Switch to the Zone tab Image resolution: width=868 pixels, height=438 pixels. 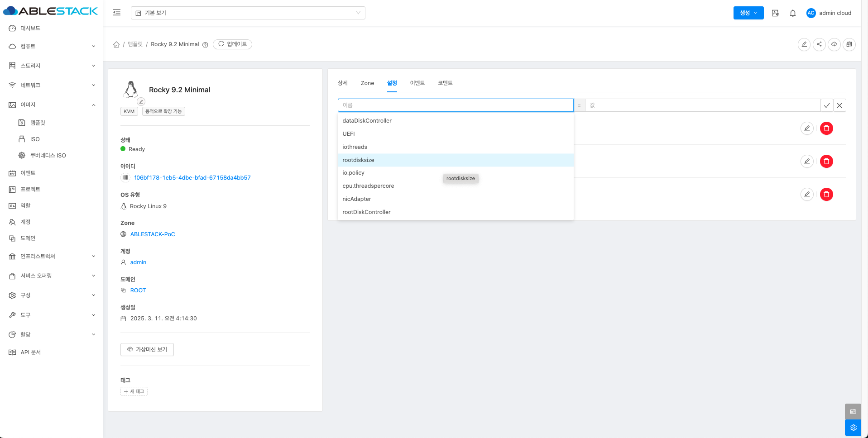[367, 83]
